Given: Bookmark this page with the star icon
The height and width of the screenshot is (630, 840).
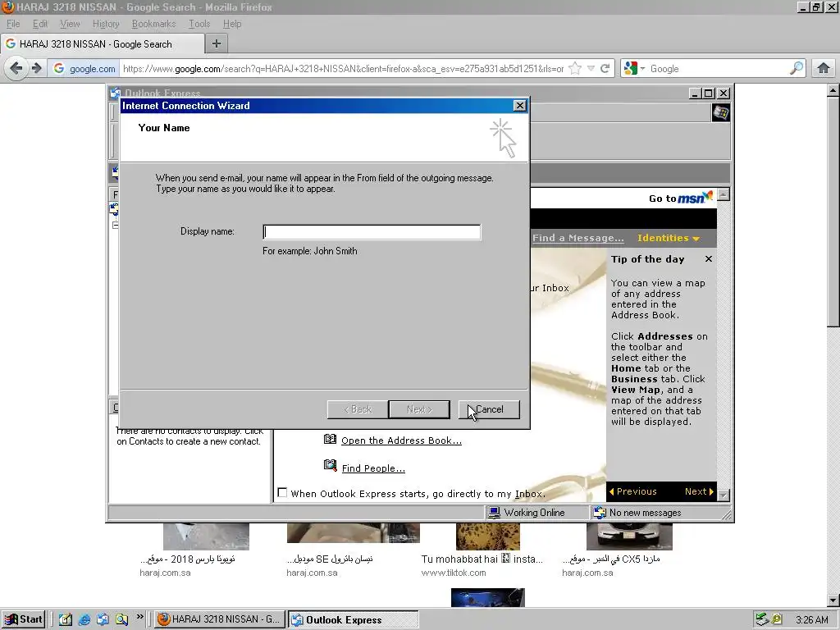Looking at the screenshot, I should [575, 69].
